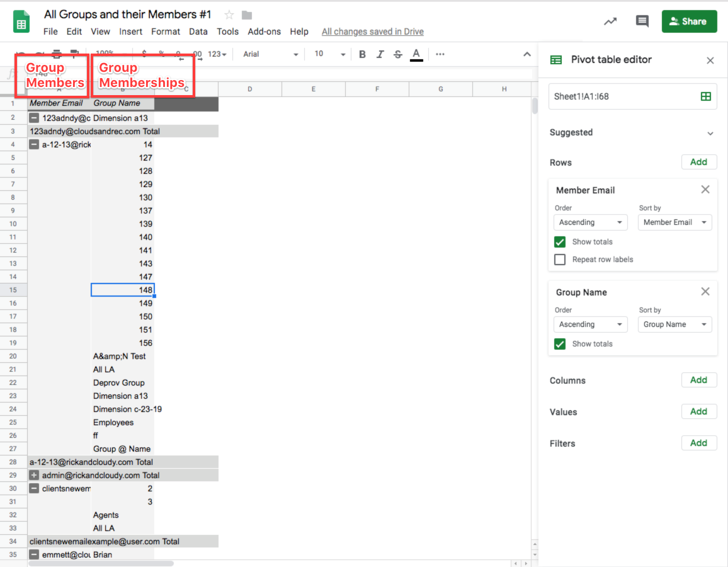Uncheck Show totals under Member Email
The width and height of the screenshot is (728, 567).
560,241
